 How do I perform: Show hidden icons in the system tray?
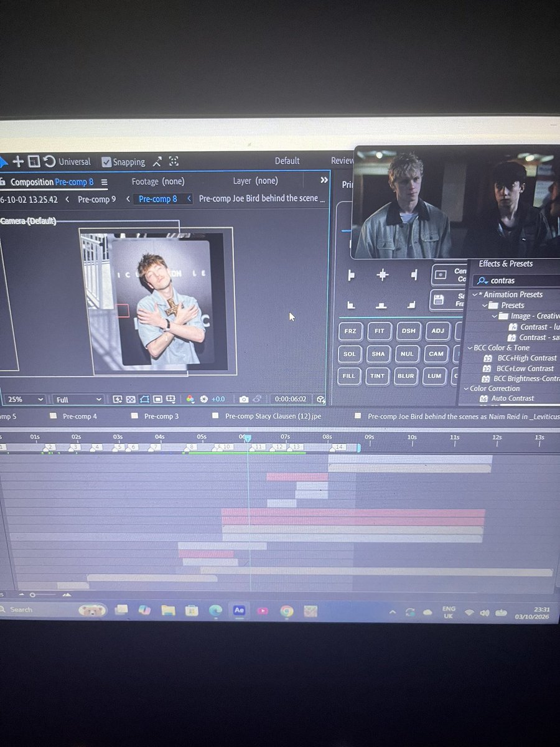(x=391, y=613)
